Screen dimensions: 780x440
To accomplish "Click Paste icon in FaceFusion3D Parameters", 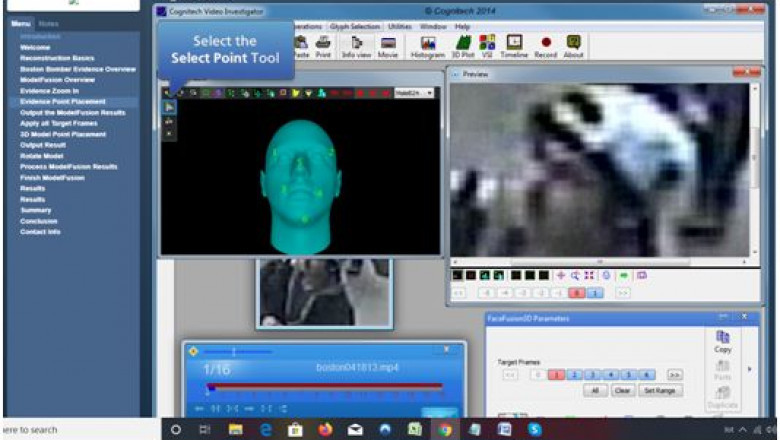I will pyautogui.click(x=723, y=370).
